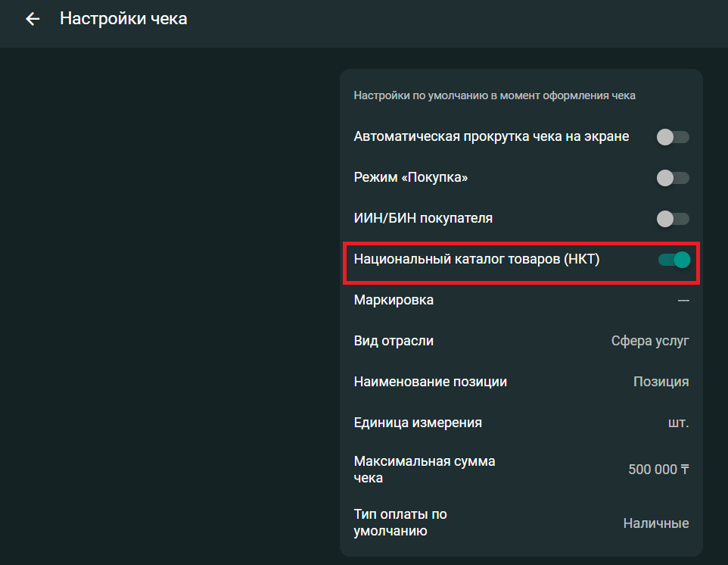Viewport: 728px width, 565px height.
Task: Click the Вид отрасли label
Action: 394,341
